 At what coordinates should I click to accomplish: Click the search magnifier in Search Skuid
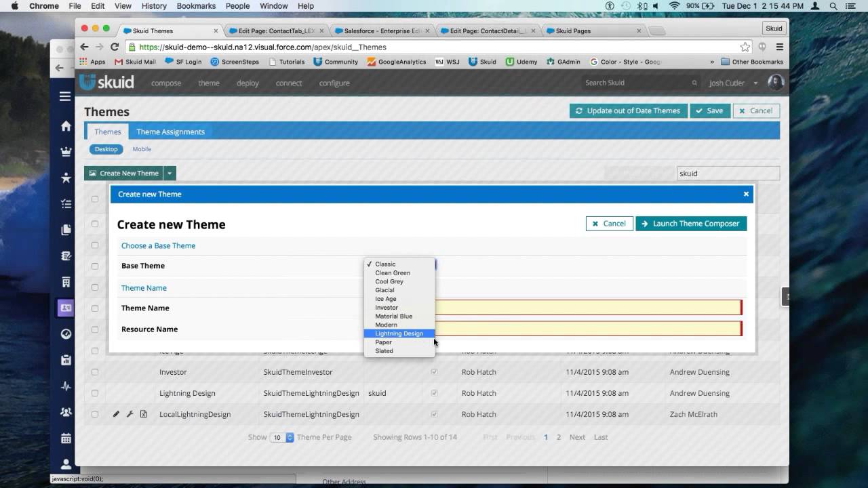pyautogui.click(x=694, y=83)
